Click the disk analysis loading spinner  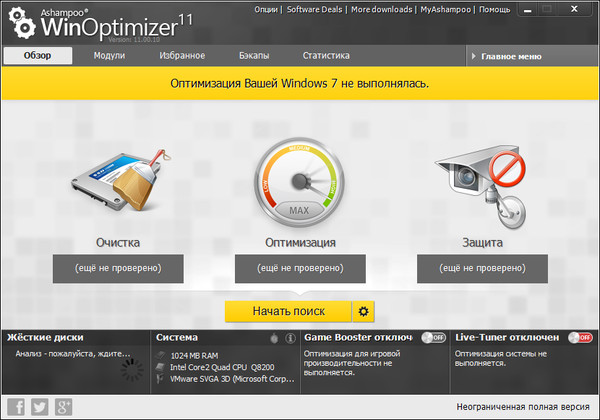[132, 369]
